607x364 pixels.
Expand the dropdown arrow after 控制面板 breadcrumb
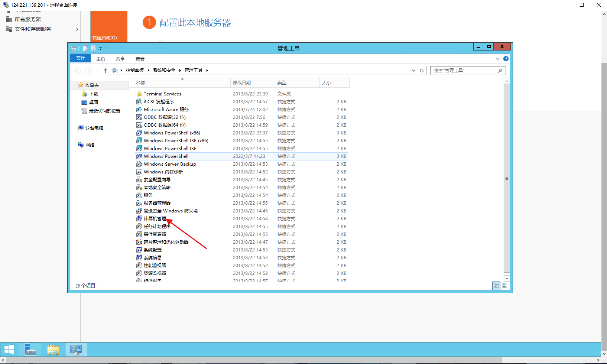tap(148, 70)
